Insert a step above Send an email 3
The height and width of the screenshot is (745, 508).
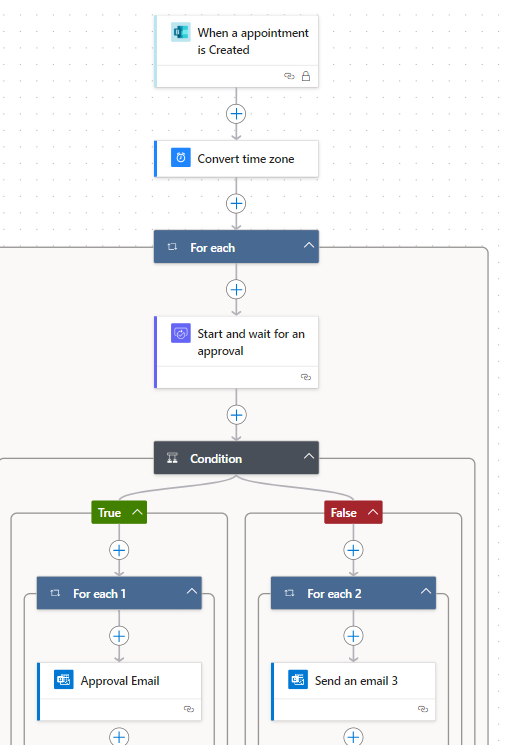tap(353, 636)
